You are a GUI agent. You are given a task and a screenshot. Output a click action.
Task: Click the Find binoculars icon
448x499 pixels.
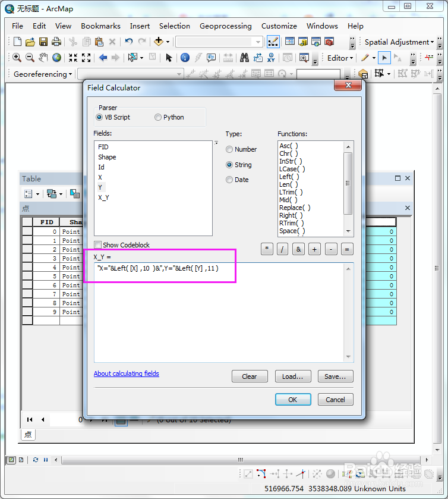coord(244,58)
